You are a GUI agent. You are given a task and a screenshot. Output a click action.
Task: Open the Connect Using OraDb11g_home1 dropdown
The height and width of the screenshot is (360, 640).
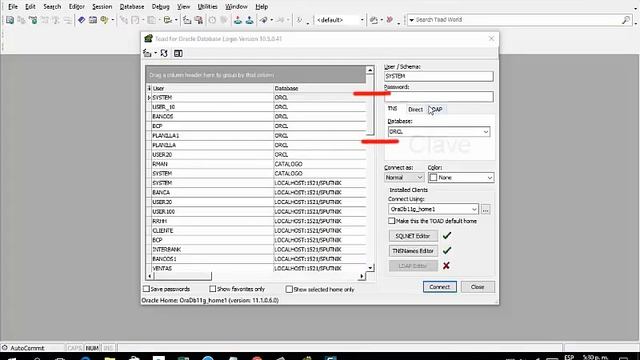474,209
